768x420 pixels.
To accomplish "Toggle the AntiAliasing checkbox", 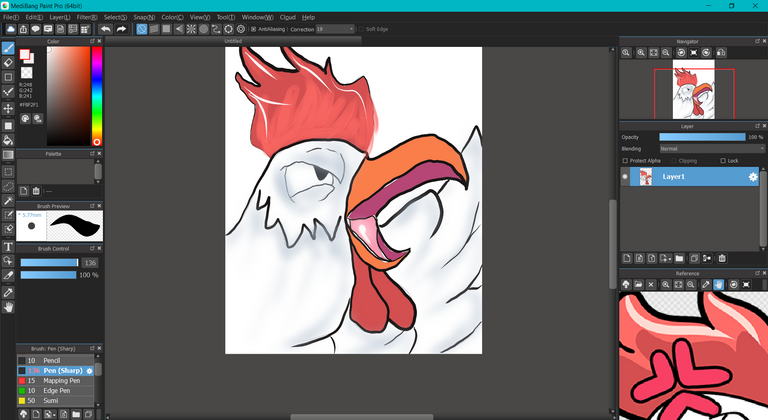I will pyautogui.click(x=253, y=29).
